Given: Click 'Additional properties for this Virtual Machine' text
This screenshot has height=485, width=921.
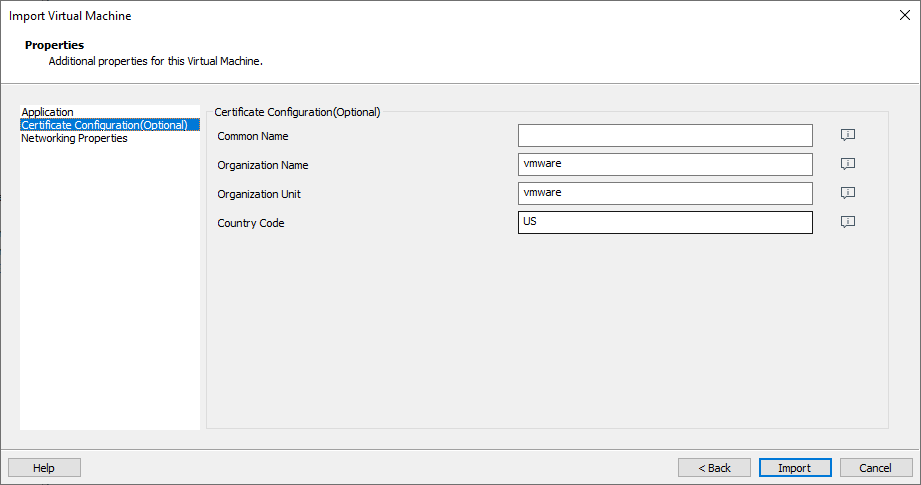Looking at the screenshot, I should point(156,61).
